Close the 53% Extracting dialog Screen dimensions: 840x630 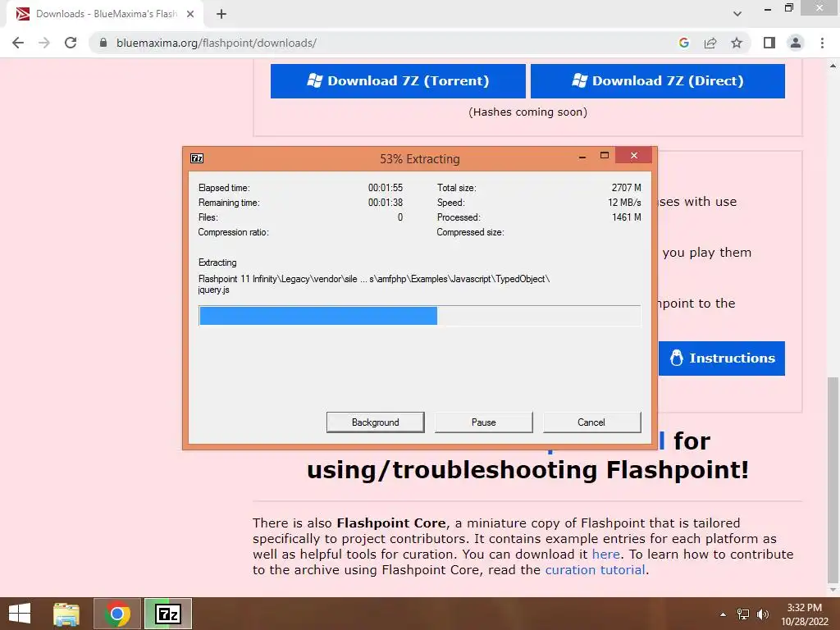pyautogui.click(x=634, y=155)
